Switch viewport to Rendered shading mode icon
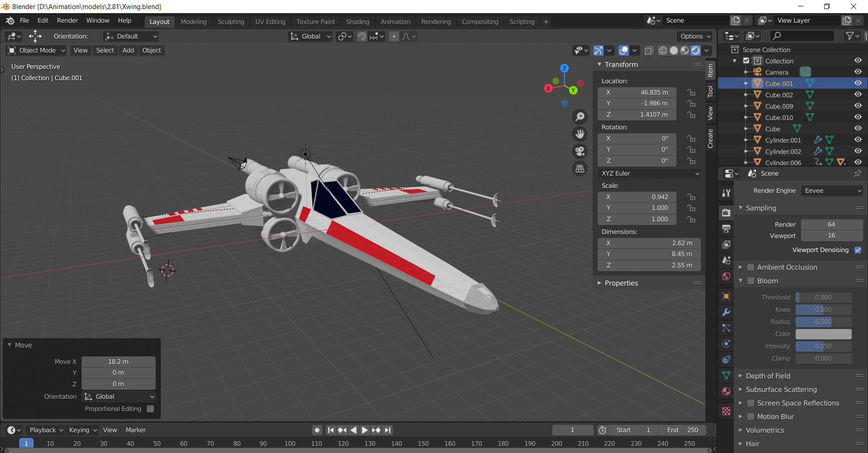The image size is (868, 453). click(x=695, y=50)
